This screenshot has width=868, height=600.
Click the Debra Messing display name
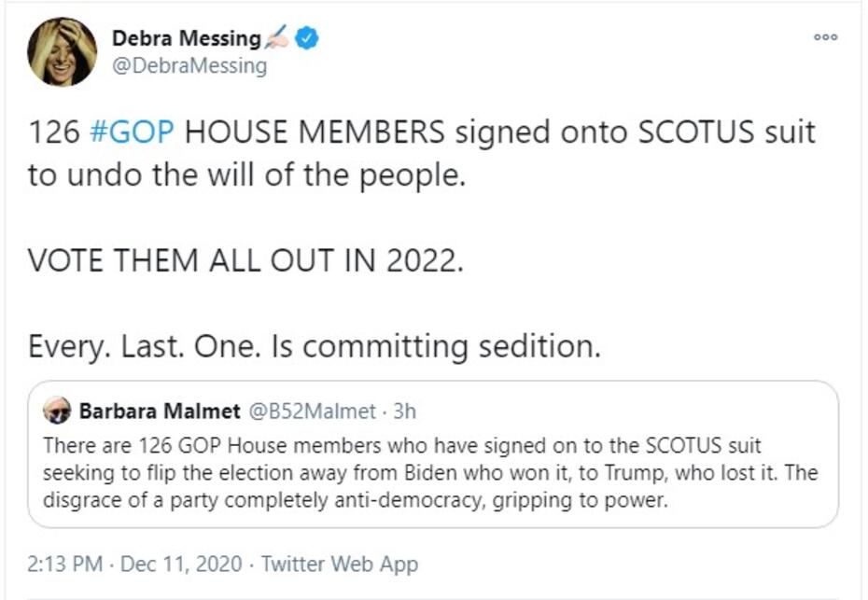(186, 38)
